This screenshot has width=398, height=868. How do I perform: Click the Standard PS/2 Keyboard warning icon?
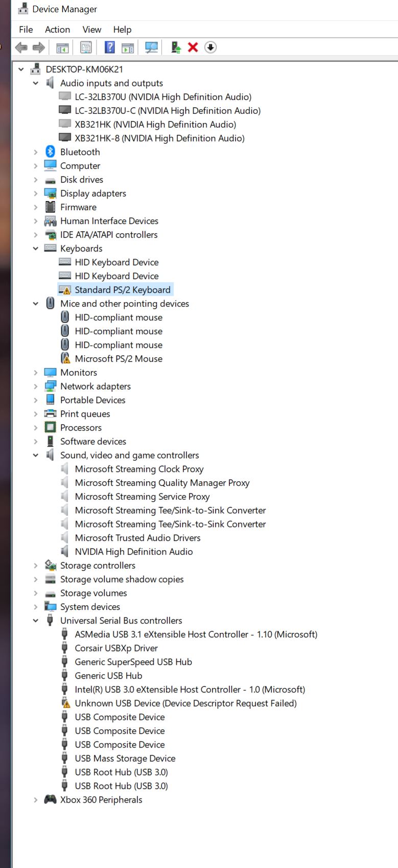(x=65, y=290)
